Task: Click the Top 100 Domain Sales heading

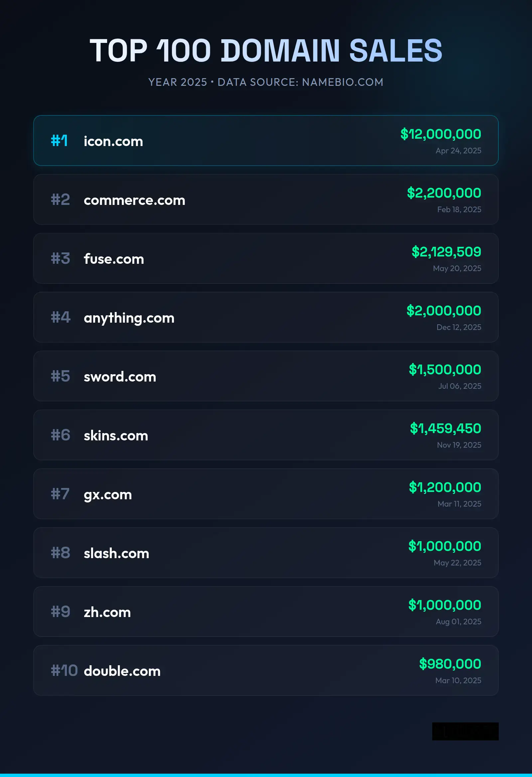Action: pyautogui.click(x=266, y=51)
